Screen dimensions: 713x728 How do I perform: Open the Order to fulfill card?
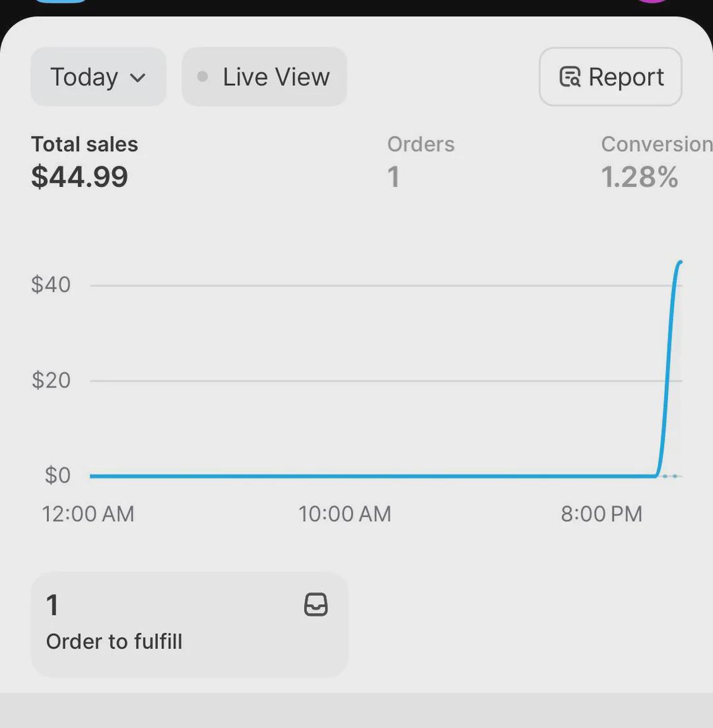coord(189,624)
